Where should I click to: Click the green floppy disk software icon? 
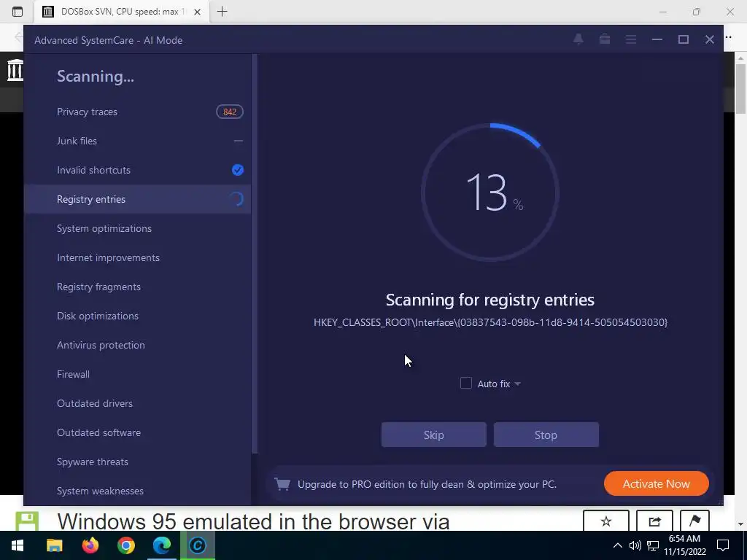(x=27, y=521)
